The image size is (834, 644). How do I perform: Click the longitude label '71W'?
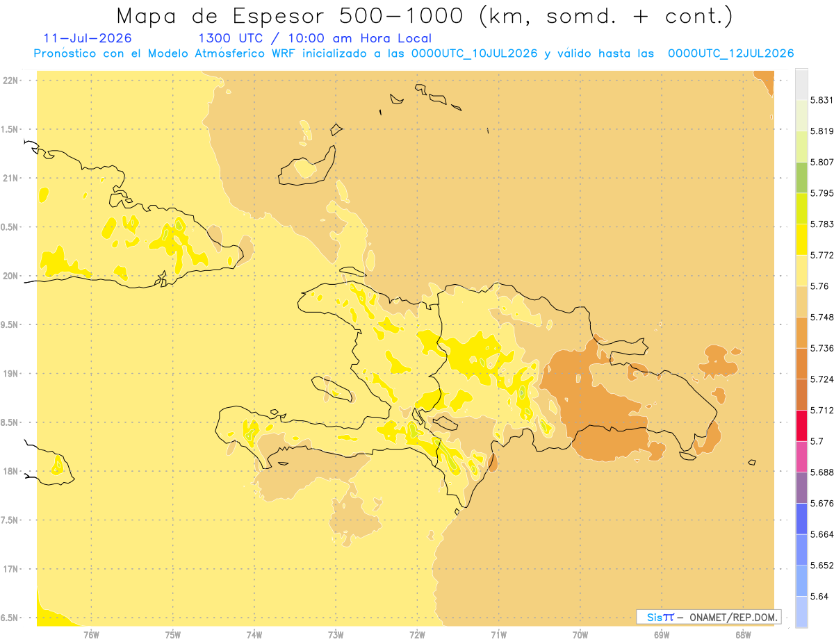[498, 634]
